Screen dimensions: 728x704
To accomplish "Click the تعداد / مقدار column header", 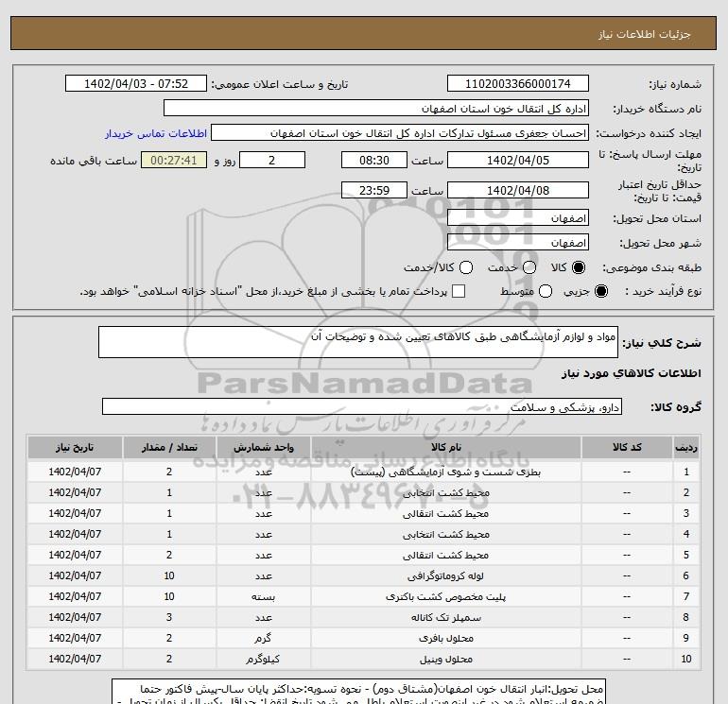I will [169, 447].
